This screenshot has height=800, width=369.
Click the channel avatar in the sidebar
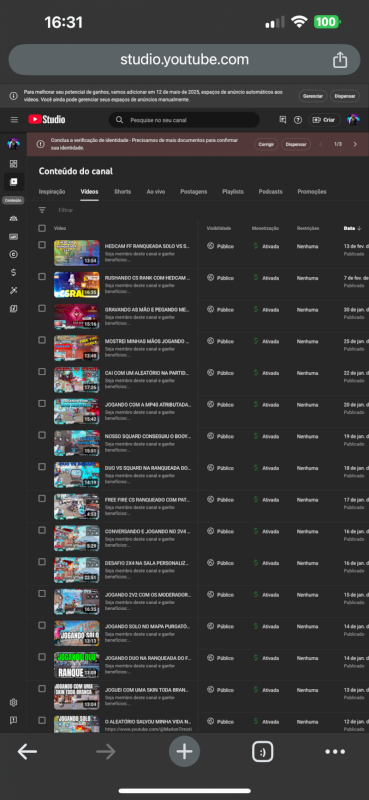(x=13, y=144)
